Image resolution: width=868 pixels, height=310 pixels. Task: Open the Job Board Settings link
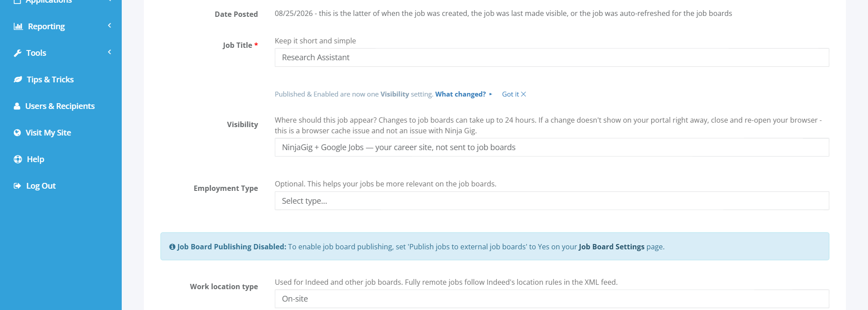(611, 247)
